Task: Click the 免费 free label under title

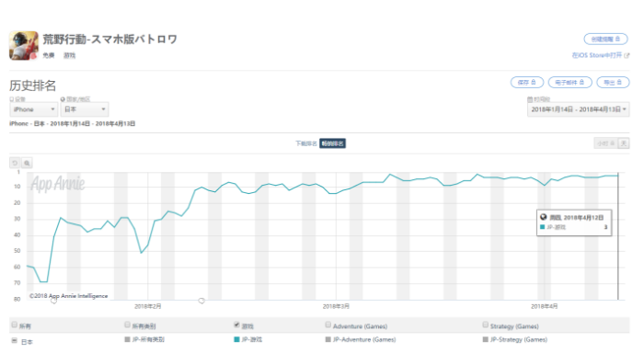Action: coord(49,55)
